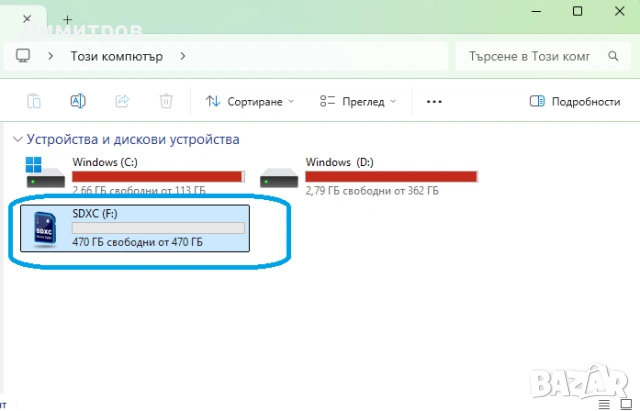Select the SDXC (F:) card drive
Viewport: 640px width, 411px height.
tap(135, 228)
